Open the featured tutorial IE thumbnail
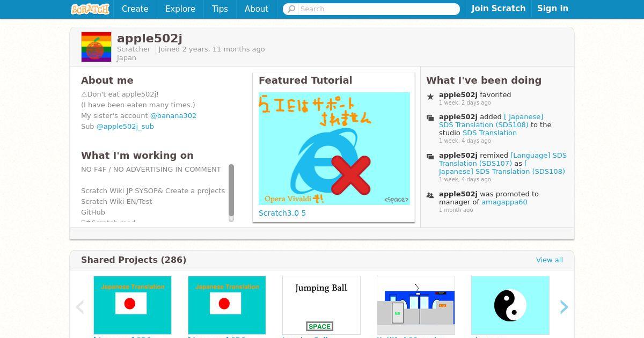644x338 pixels. tap(334, 149)
